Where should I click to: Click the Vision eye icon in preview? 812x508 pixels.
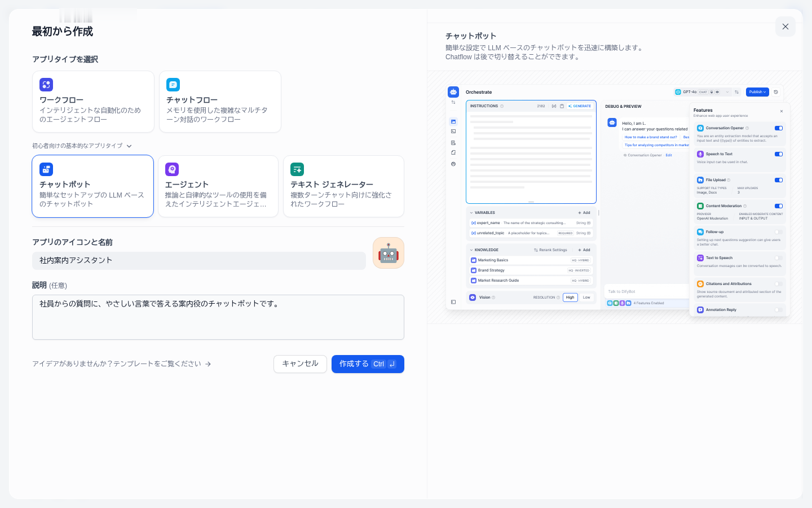point(473,297)
